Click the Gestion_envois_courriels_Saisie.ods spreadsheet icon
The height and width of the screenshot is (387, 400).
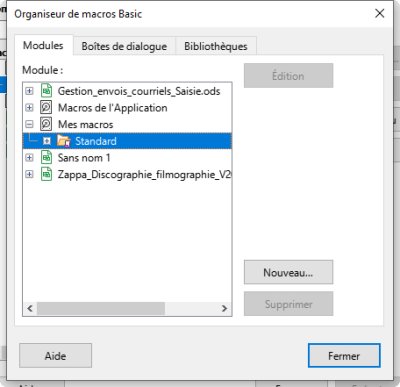pos(46,91)
